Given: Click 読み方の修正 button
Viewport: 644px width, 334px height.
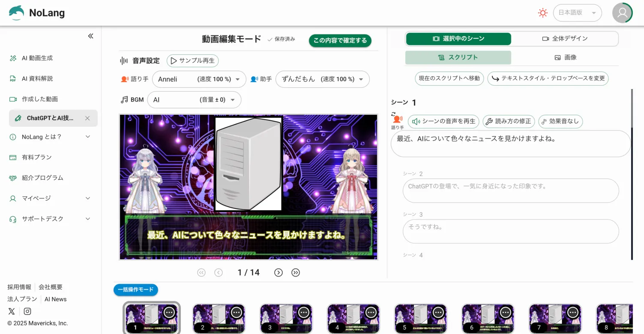Looking at the screenshot, I should [508, 121].
